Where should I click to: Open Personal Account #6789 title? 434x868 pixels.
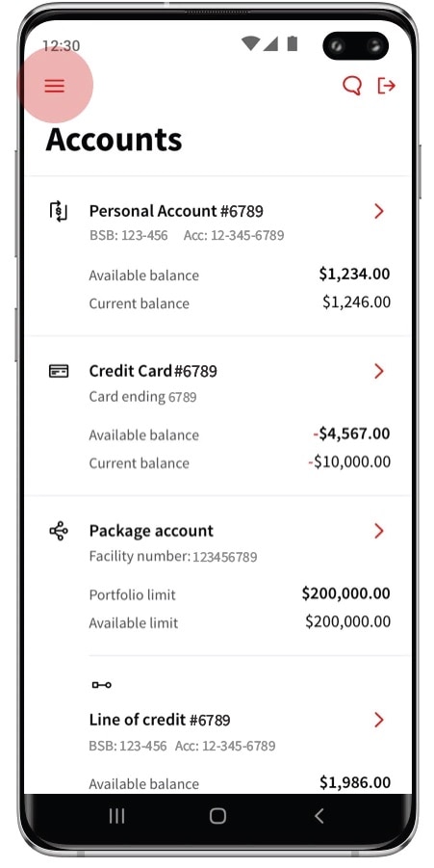tap(176, 211)
